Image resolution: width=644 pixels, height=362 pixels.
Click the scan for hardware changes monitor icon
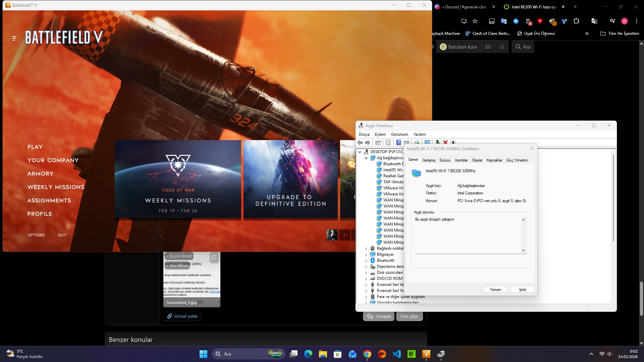(427, 142)
